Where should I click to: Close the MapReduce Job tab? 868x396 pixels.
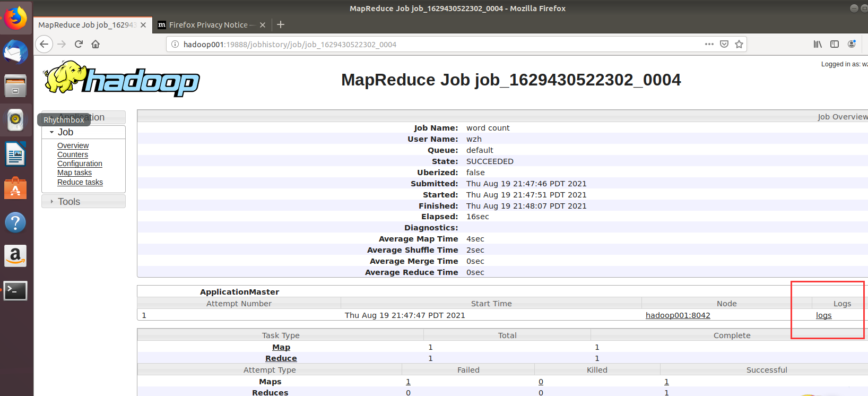click(x=143, y=25)
